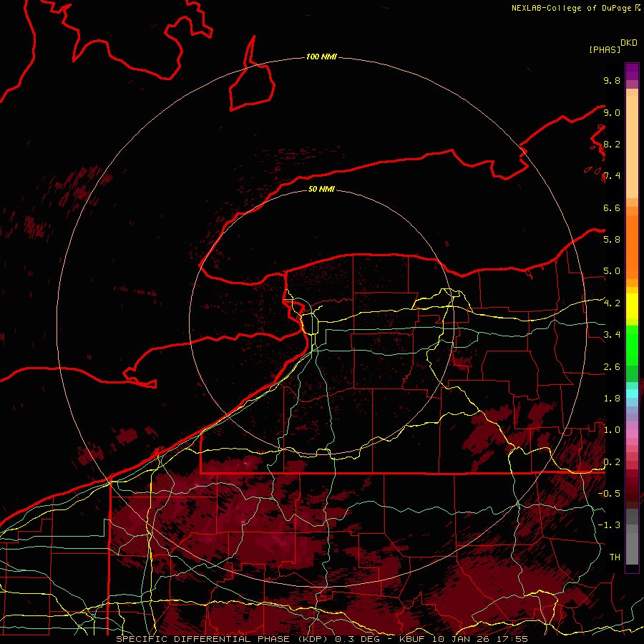The width and height of the screenshot is (644, 644).
Task: Click the 9.8 scale value
Action: click(x=612, y=80)
